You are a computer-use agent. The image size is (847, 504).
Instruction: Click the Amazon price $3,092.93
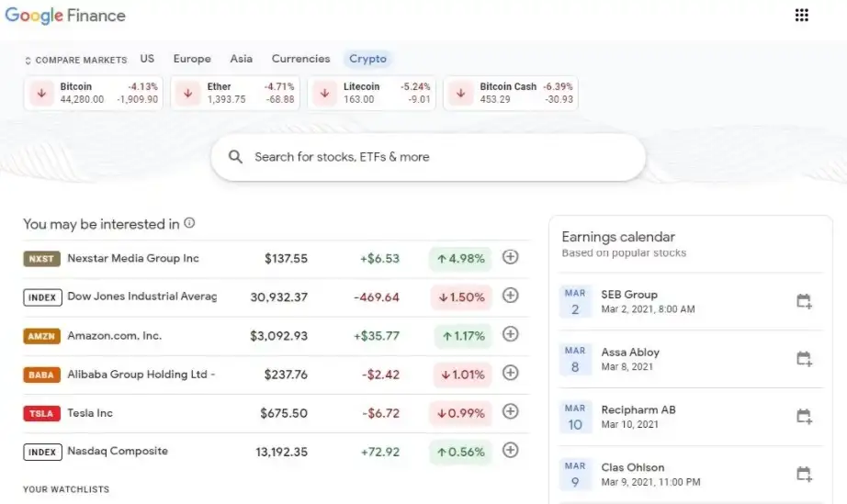pos(278,336)
